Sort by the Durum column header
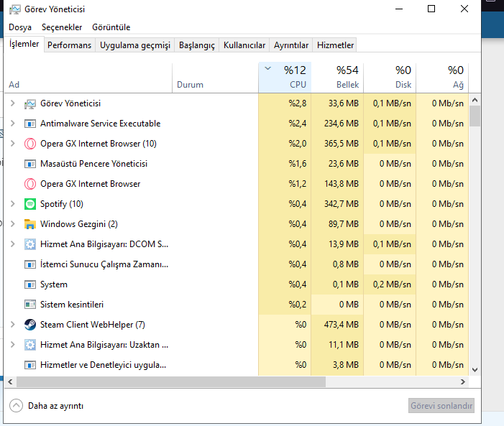This screenshot has height=426, width=504. (x=216, y=78)
